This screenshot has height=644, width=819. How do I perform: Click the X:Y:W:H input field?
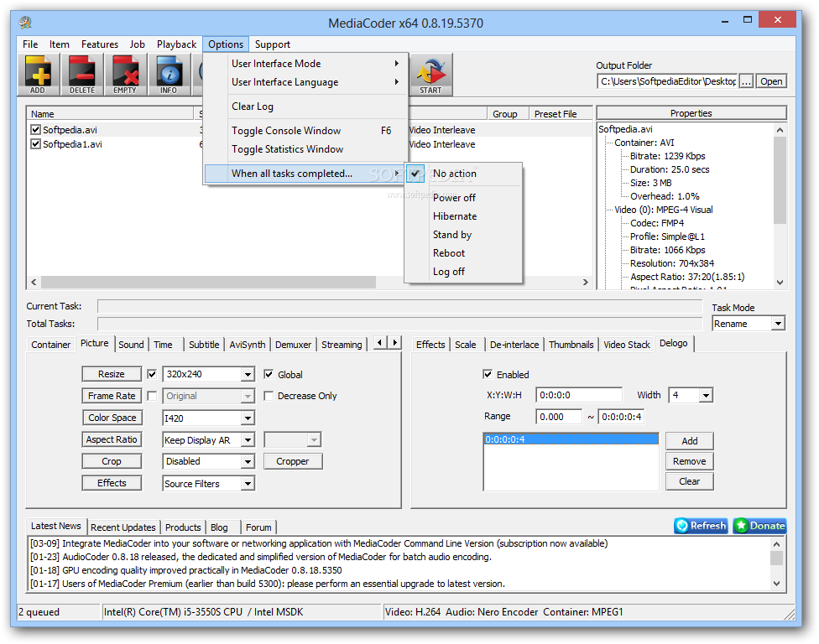point(579,395)
